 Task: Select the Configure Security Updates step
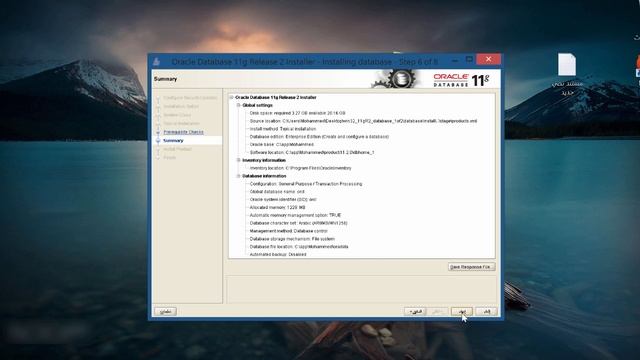190,98
